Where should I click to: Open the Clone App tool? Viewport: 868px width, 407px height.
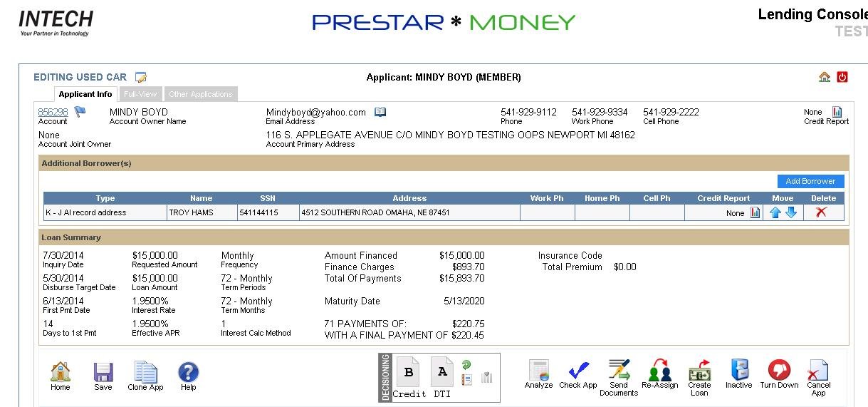(146, 372)
